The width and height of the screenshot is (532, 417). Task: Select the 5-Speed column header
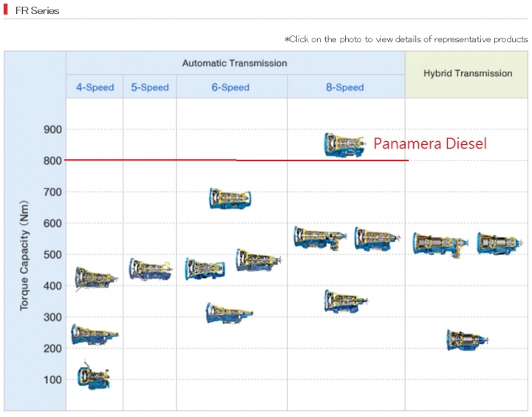tap(150, 87)
